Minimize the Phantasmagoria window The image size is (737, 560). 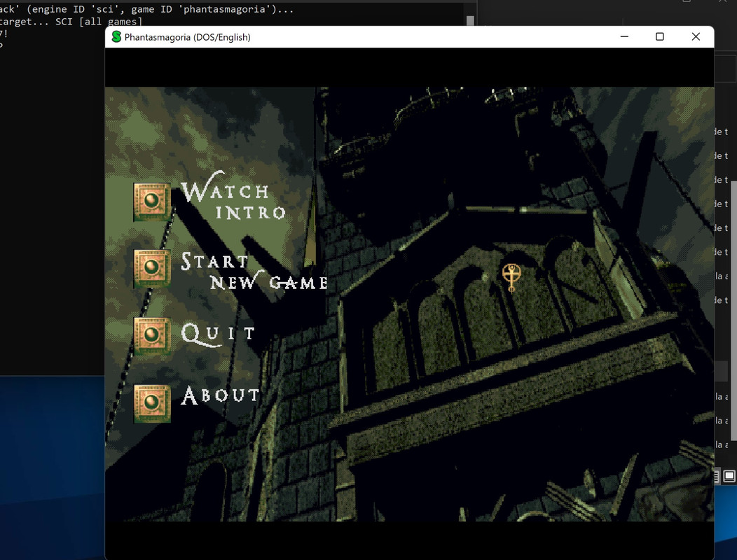(x=624, y=36)
